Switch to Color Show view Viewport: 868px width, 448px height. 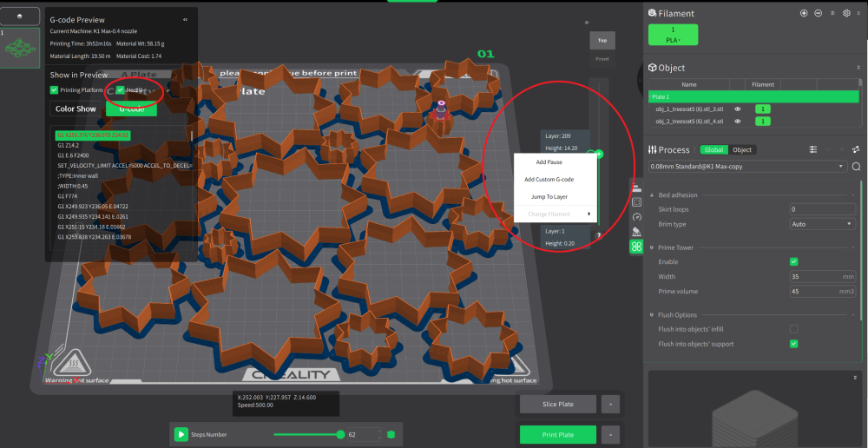76,109
